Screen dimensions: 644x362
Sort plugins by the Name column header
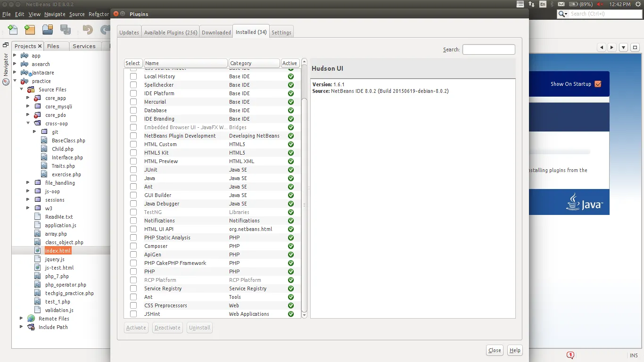pos(186,63)
